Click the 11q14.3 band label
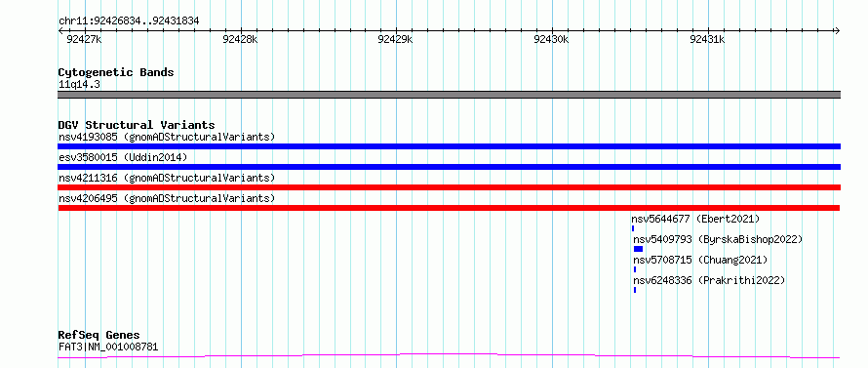 [79, 85]
